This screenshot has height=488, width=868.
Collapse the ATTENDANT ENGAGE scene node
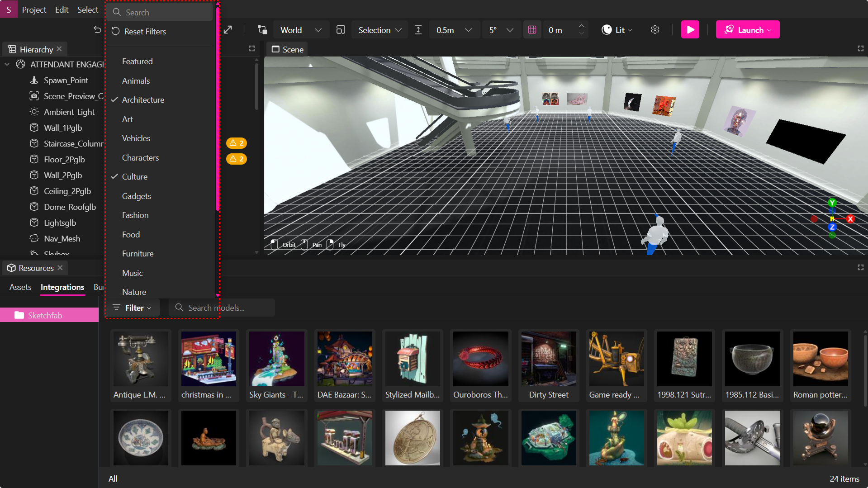pyautogui.click(x=7, y=64)
